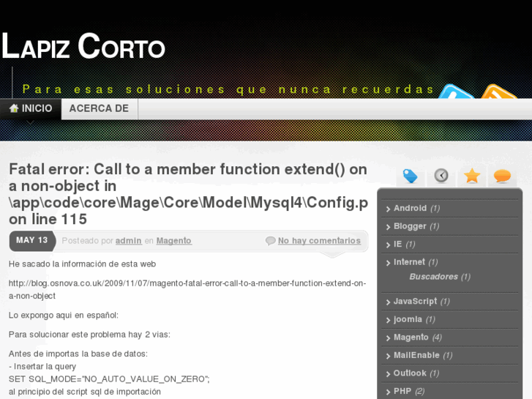Click the text Lo expongo aqui en español
Viewport: 532px width, 399px height.
pyautogui.click(x=64, y=316)
